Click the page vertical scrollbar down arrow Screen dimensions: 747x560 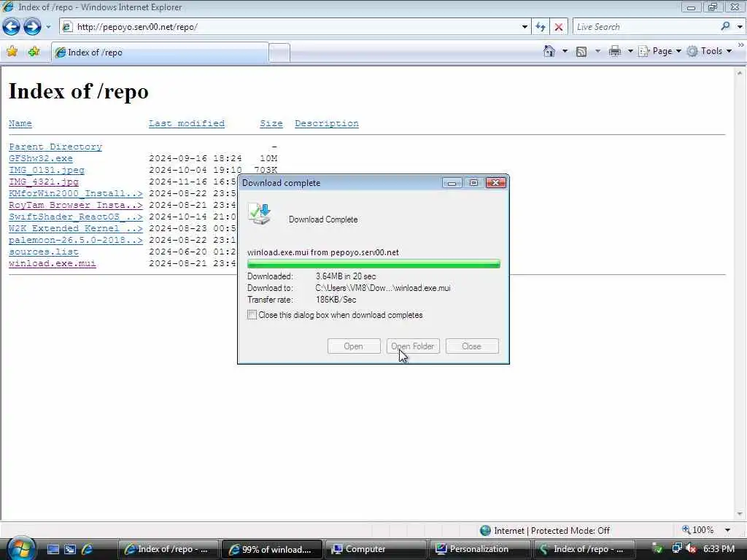coord(740,514)
